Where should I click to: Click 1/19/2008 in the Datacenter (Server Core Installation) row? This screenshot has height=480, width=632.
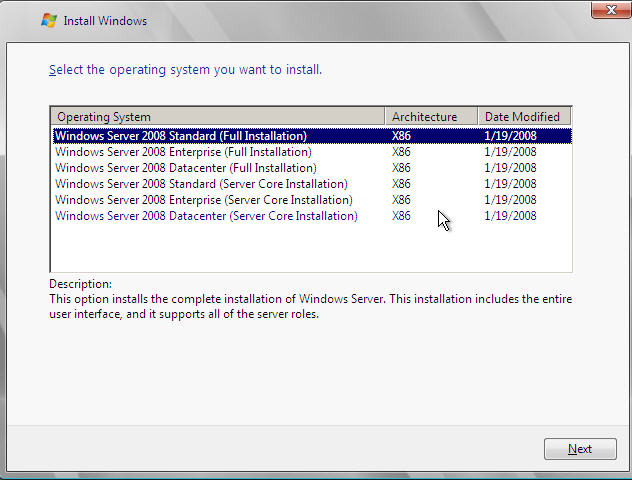click(510, 216)
